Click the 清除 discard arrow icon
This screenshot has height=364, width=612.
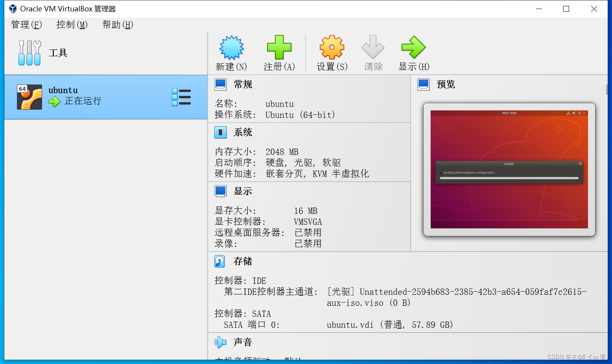click(x=373, y=48)
